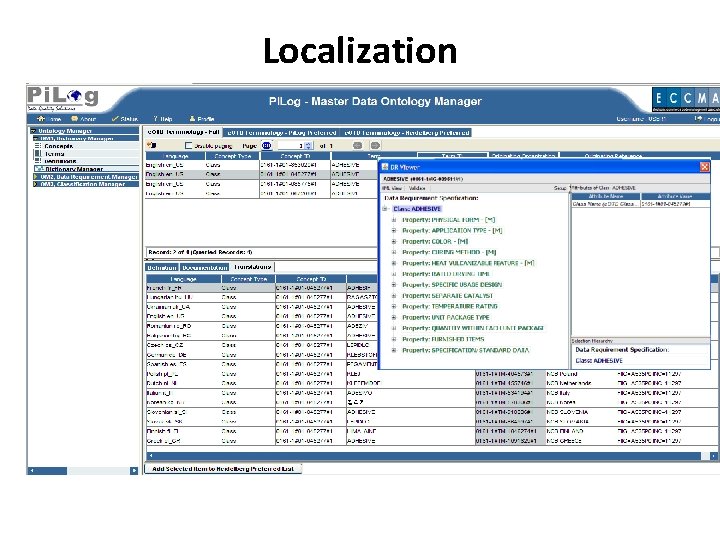Click the Concepts list icon in sidebar
Image resolution: width=720 pixels, height=540 pixels.
pyautogui.click(x=38, y=146)
